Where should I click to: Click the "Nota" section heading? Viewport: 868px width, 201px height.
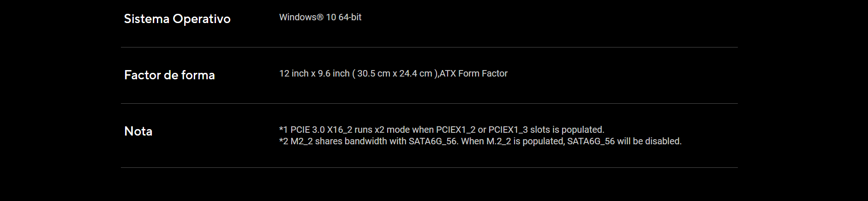pos(138,131)
